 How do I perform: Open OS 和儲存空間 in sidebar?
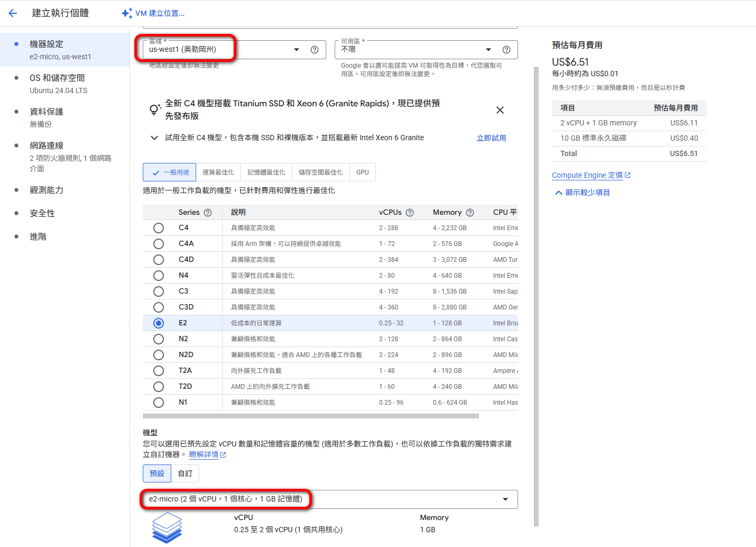[x=57, y=78]
